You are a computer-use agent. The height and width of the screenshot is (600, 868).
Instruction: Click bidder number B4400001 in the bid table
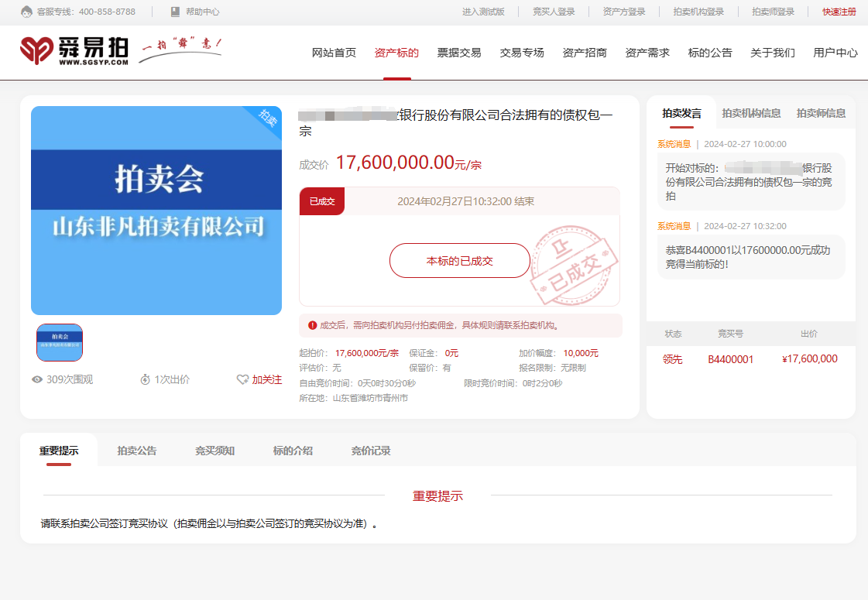click(731, 359)
